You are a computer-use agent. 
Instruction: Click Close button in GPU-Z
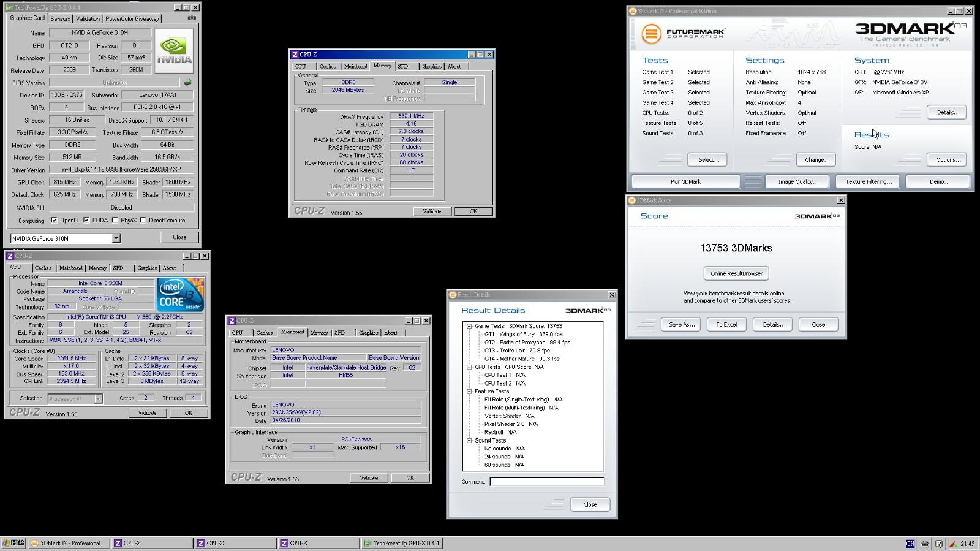coord(179,237)
